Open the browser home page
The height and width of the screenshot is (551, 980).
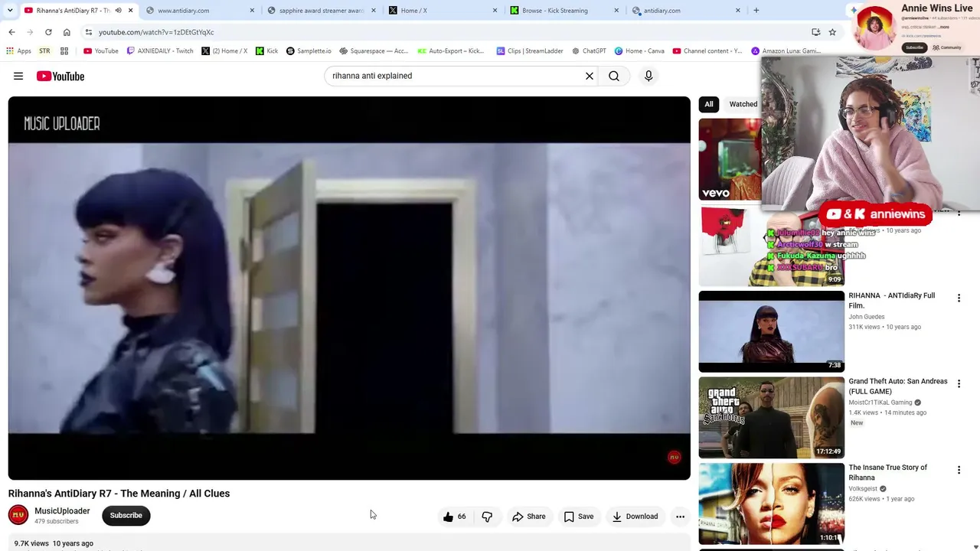(x=67, y=32)
